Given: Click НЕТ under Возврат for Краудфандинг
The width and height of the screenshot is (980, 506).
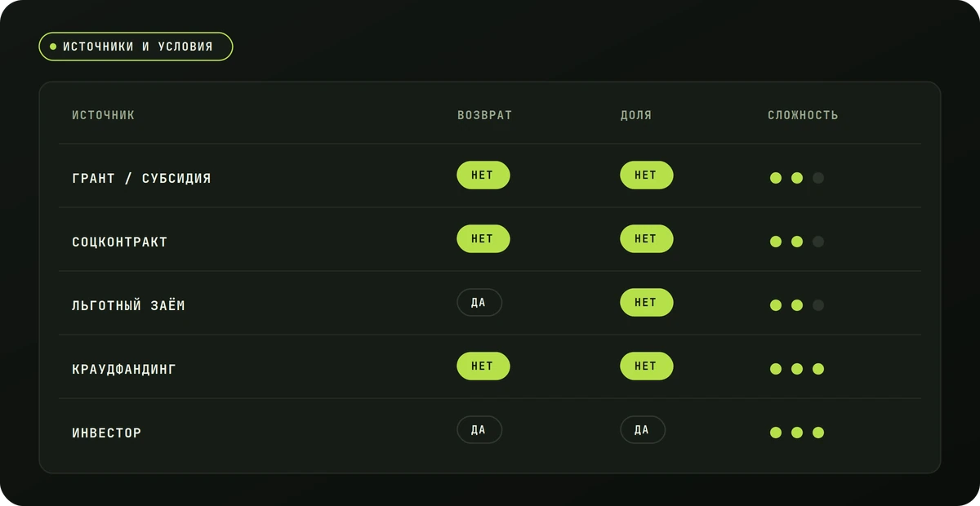Looking at the screenshot, I should pyautogui.click(x=483, y=366).
